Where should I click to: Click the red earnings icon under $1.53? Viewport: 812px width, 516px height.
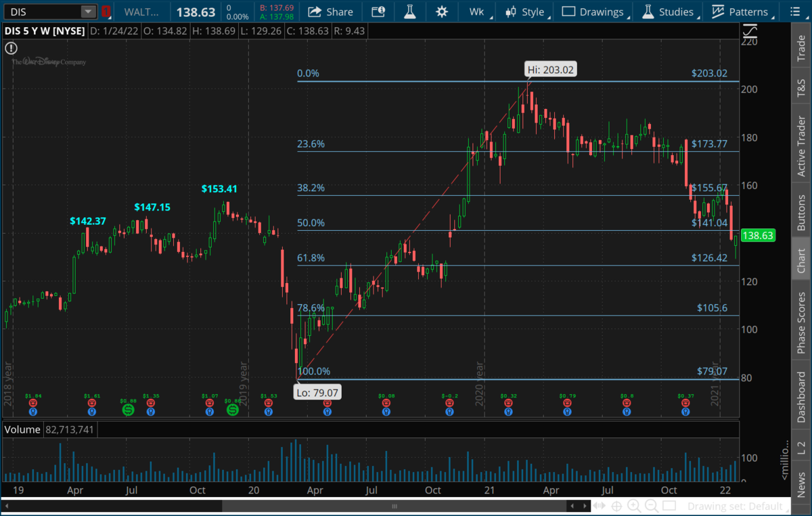[269, 402]
